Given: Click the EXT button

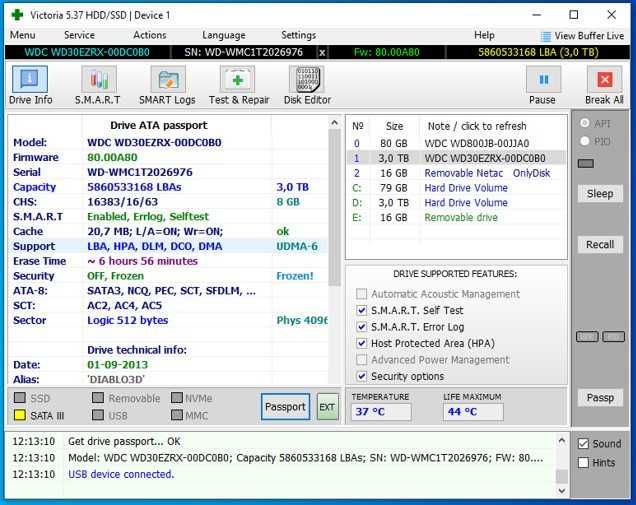Looking at the screenshot, I should [x=327, y=406].
